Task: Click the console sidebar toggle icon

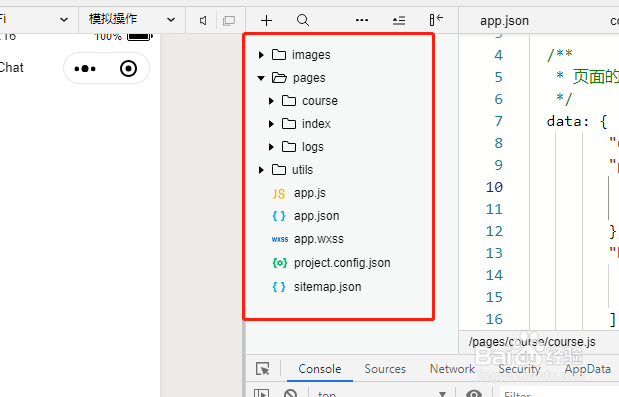Action: pos(261,393)
